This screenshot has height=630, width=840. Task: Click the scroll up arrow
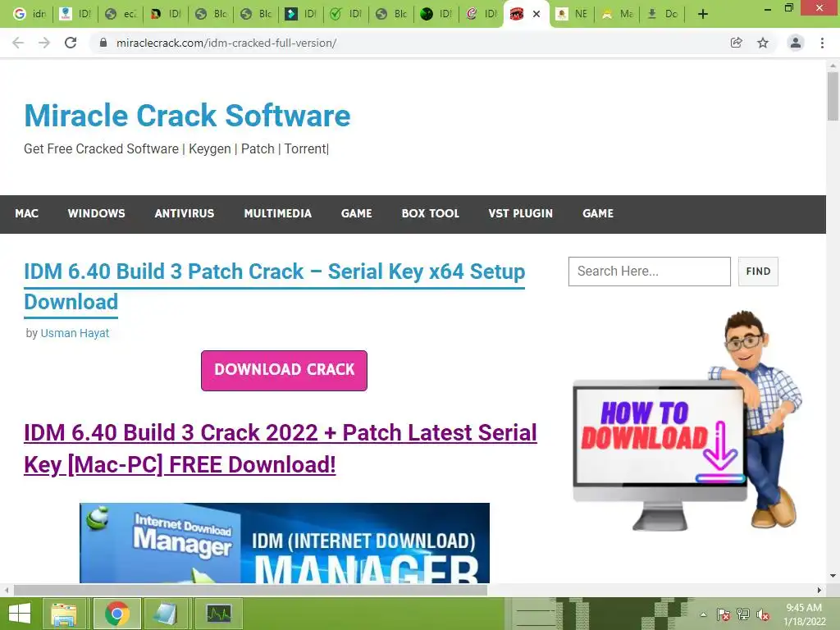click(833, 66)
